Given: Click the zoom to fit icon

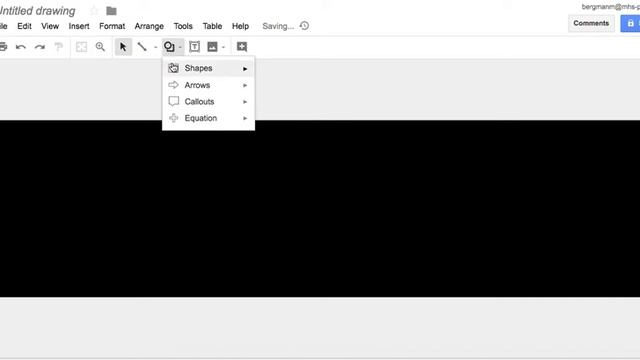Looking at the screenshot, I should (x=81, y=47).
